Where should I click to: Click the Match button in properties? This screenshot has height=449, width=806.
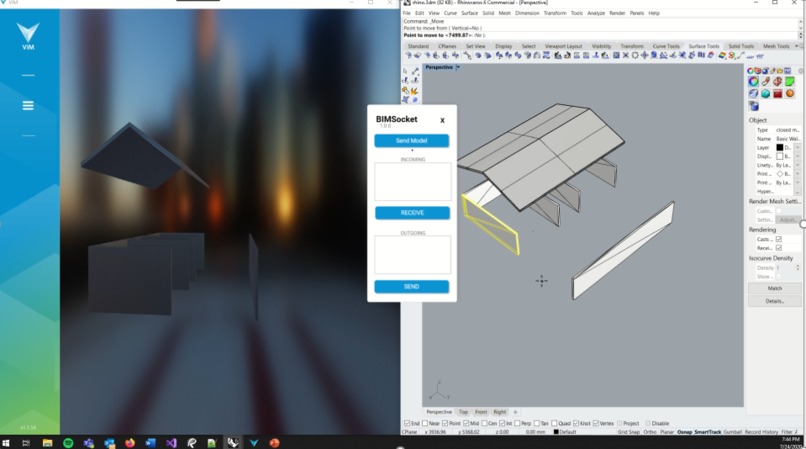point(774,289)
